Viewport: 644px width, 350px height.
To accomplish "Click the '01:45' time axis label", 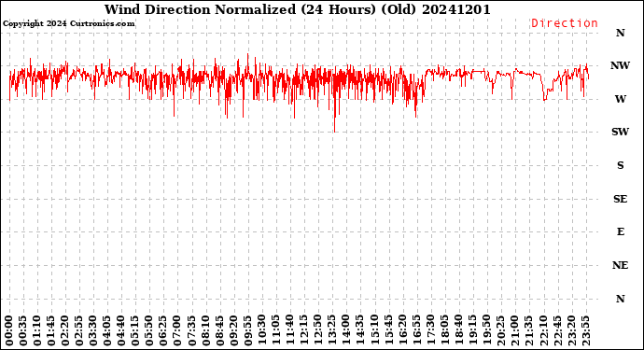I will pyautogui.click(x=51, y=330).
